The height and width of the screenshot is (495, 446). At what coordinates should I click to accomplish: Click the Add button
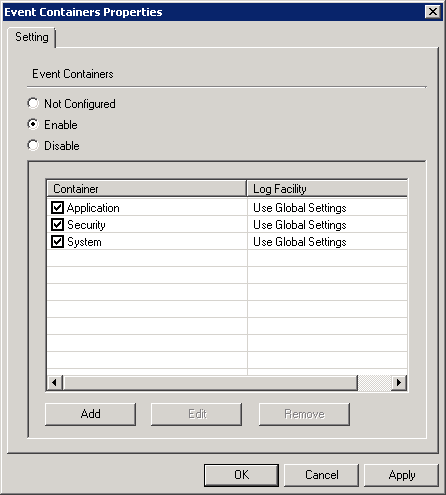[90, 414]
